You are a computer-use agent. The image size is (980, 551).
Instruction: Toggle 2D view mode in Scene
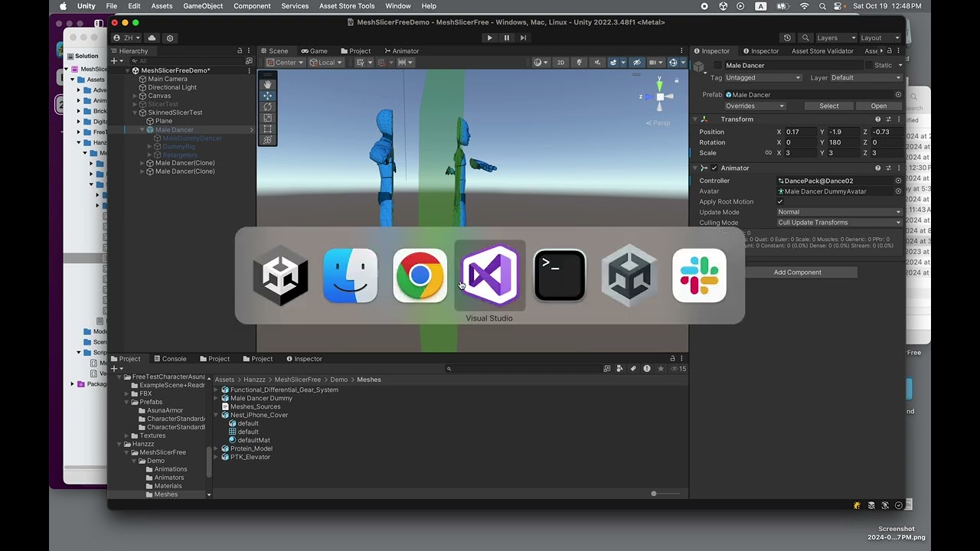(560, 63)
